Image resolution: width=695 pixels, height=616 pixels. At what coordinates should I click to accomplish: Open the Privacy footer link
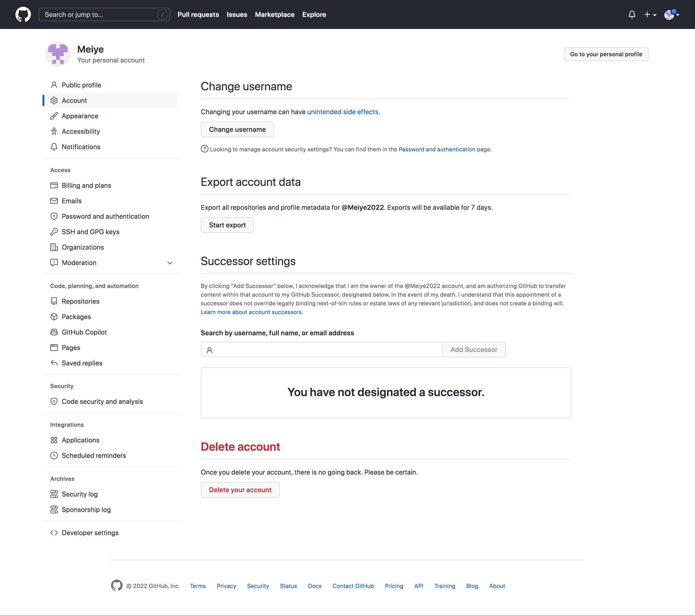point(226,586)
